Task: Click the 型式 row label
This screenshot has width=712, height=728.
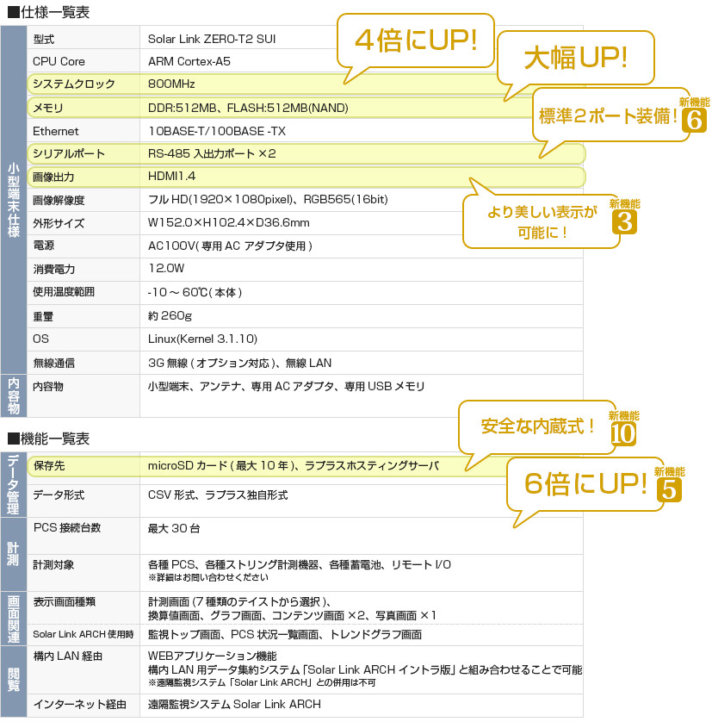Action: (x=44, y=39)
